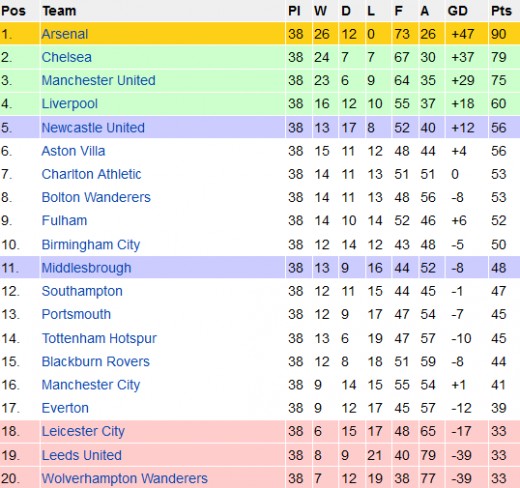Select the Pts column header
Viewport: 520px width, 488px height.
(501, 11)
